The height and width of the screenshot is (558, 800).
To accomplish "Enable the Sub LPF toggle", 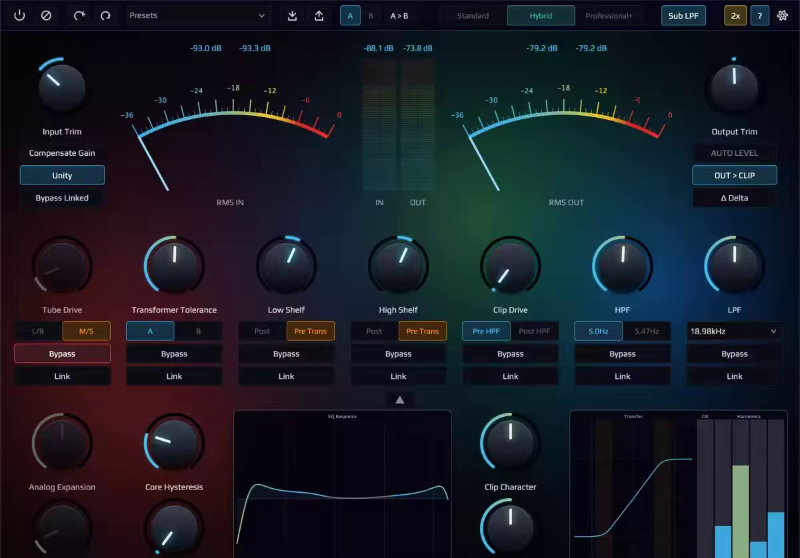I will point(683,16).
